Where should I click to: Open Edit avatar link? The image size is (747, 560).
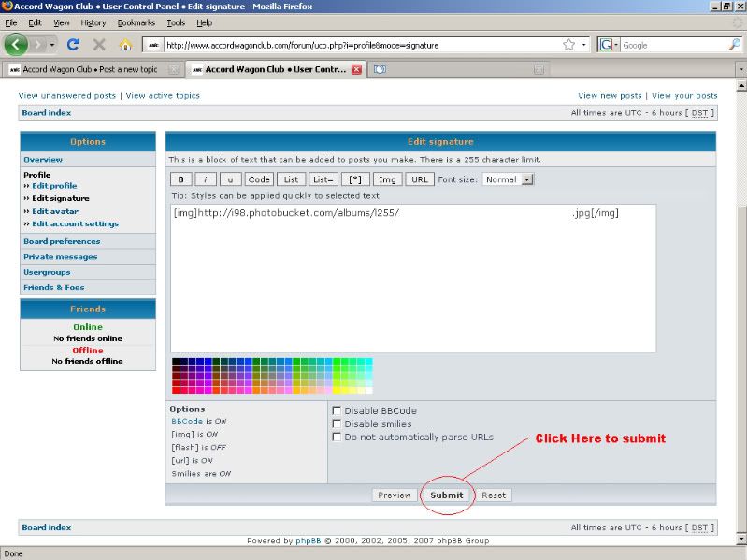(55, 211)
